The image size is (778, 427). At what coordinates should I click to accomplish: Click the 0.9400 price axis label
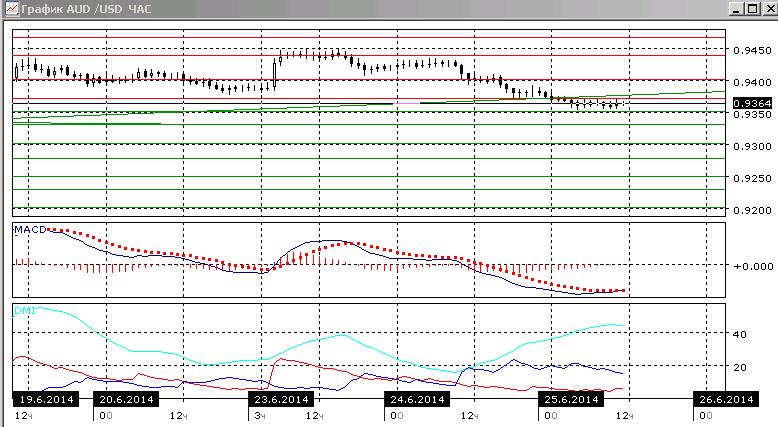pyautogui.click(x=753, y=82)
